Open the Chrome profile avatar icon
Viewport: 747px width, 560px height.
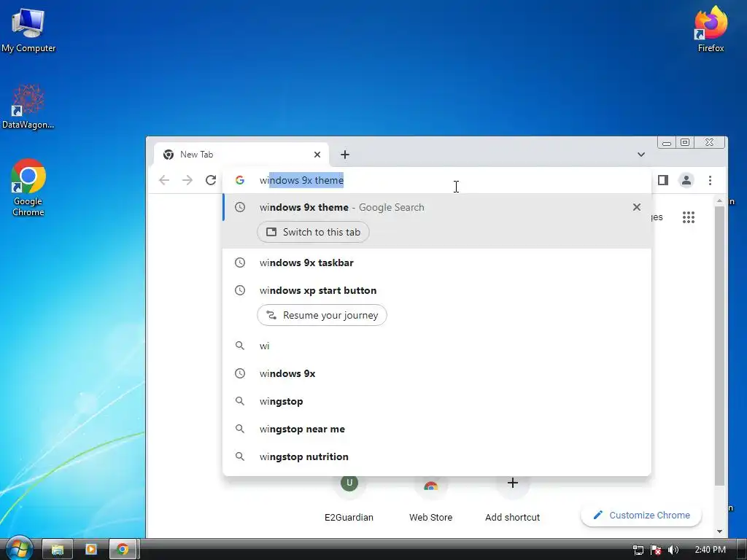pos(686,180)
